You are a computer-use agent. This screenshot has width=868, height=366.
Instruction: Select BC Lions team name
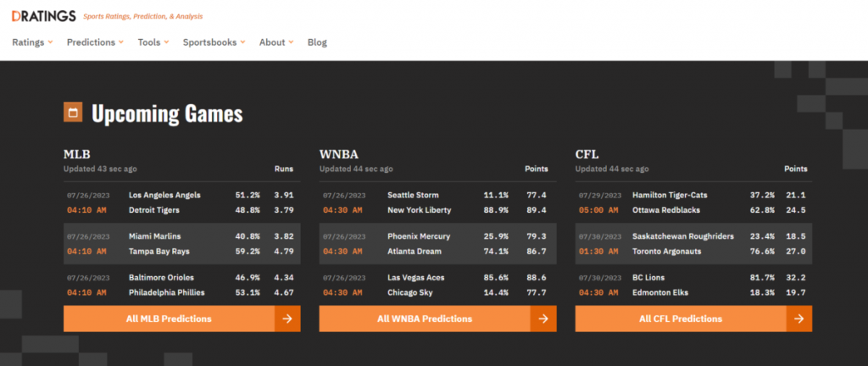648,278
